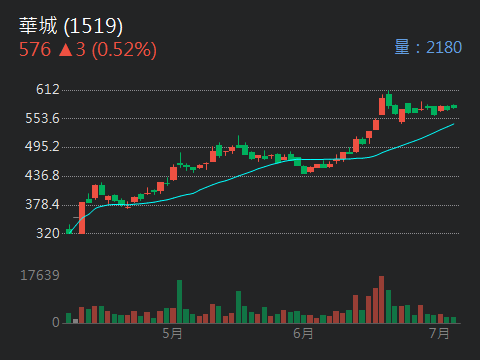
Task: Click the tallest green volume bar near 5月
Action: click(x=179, y=301)
